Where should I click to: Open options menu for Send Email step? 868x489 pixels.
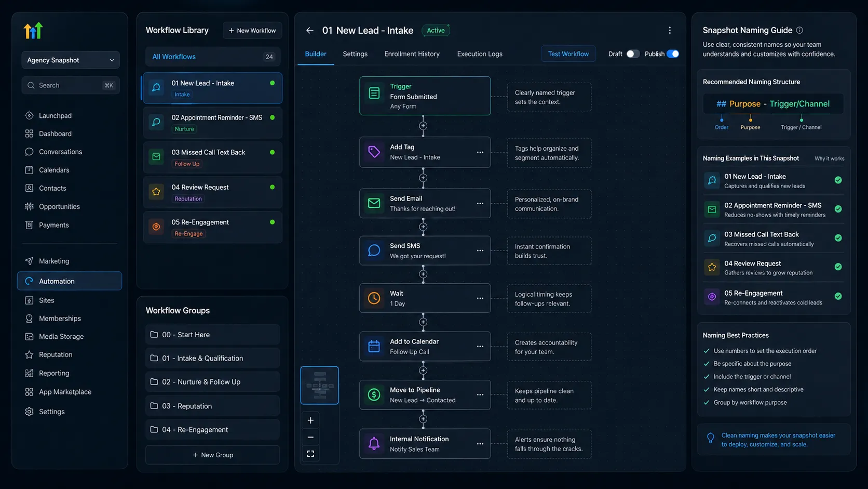[x=480, y=204]
